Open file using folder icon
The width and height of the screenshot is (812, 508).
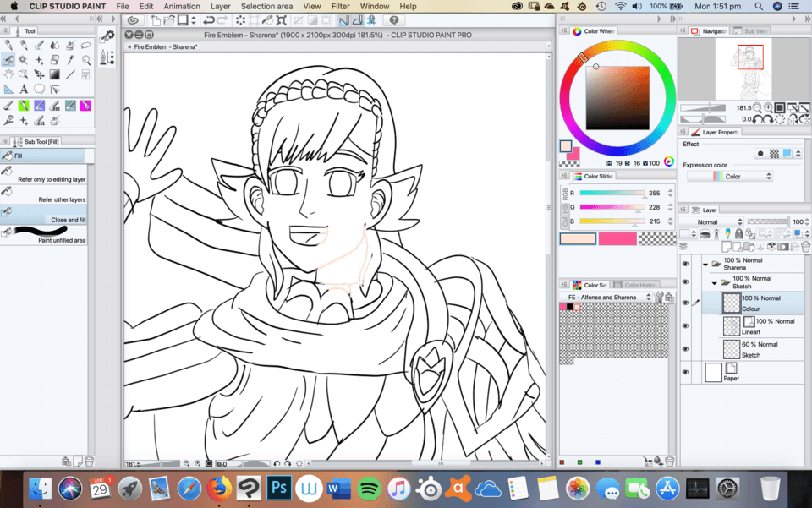pos(169,20)
